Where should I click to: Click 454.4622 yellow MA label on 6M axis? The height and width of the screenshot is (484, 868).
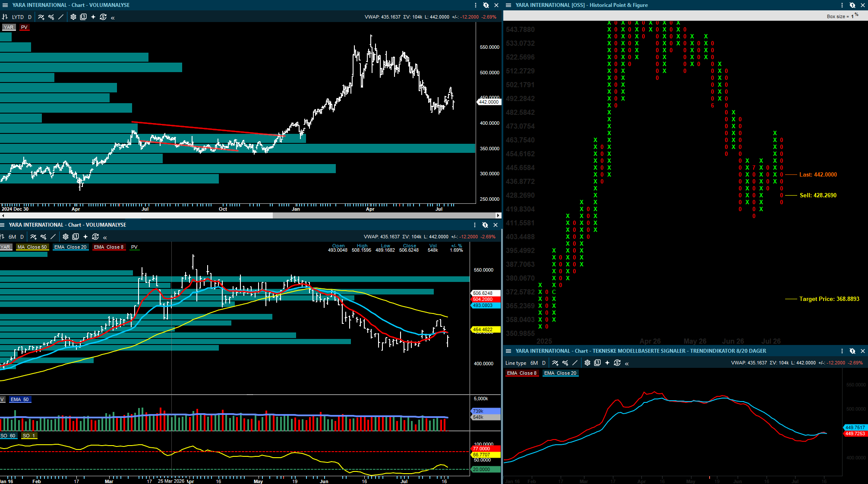coord(486,329)
